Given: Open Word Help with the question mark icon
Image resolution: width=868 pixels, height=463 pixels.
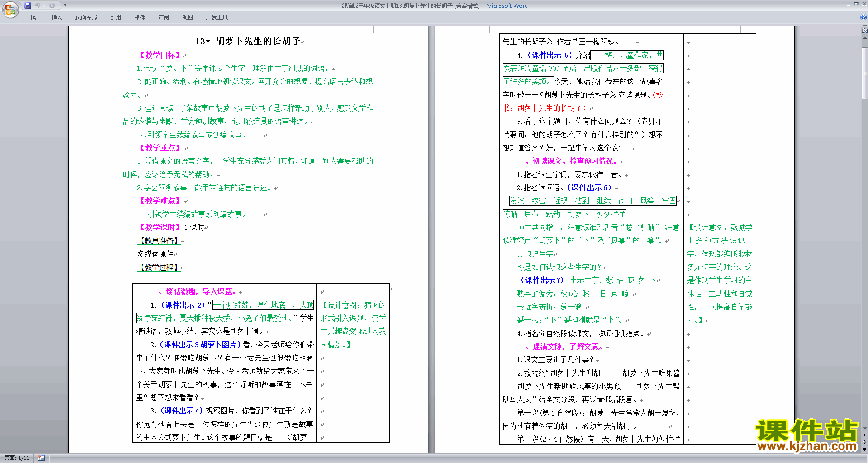Looking at the screenshot, I should [863, 18].
